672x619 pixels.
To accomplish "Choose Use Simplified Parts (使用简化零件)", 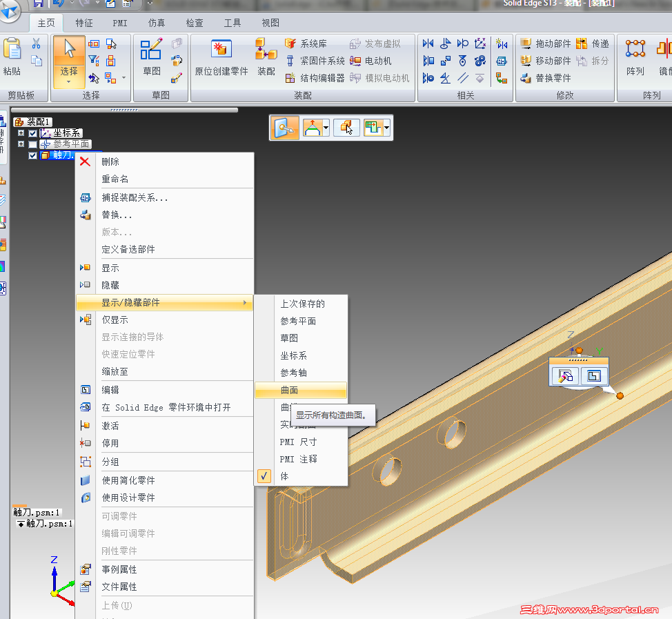I will pos(164,480).
